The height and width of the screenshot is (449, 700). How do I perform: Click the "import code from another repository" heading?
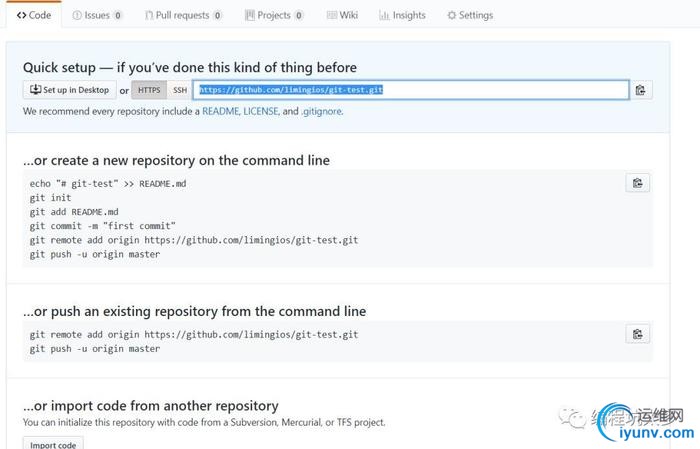point(151,406)
